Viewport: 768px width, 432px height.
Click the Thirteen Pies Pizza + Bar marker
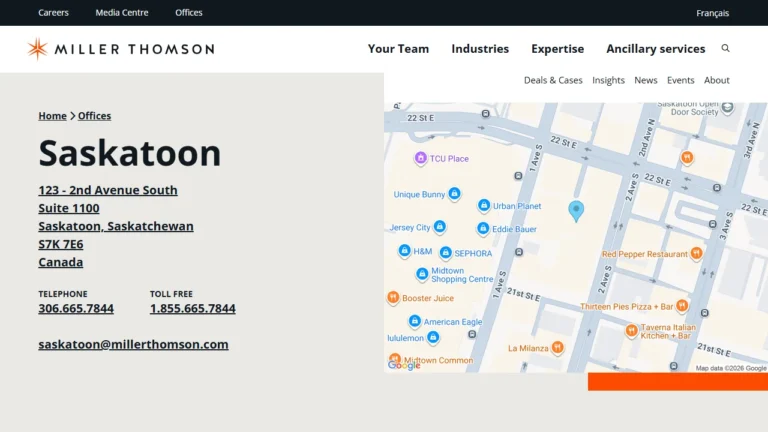682,306
